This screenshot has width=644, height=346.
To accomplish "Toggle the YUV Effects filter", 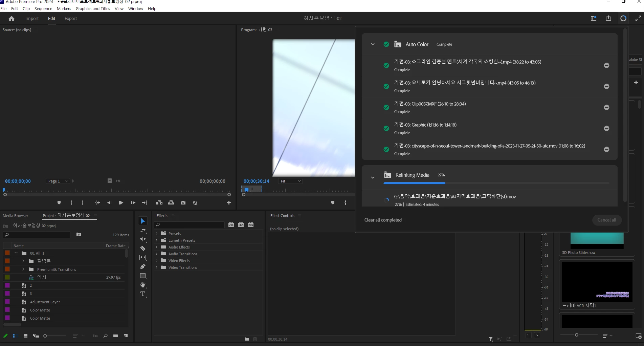I will pyautogui.click(x=251, y=225).
